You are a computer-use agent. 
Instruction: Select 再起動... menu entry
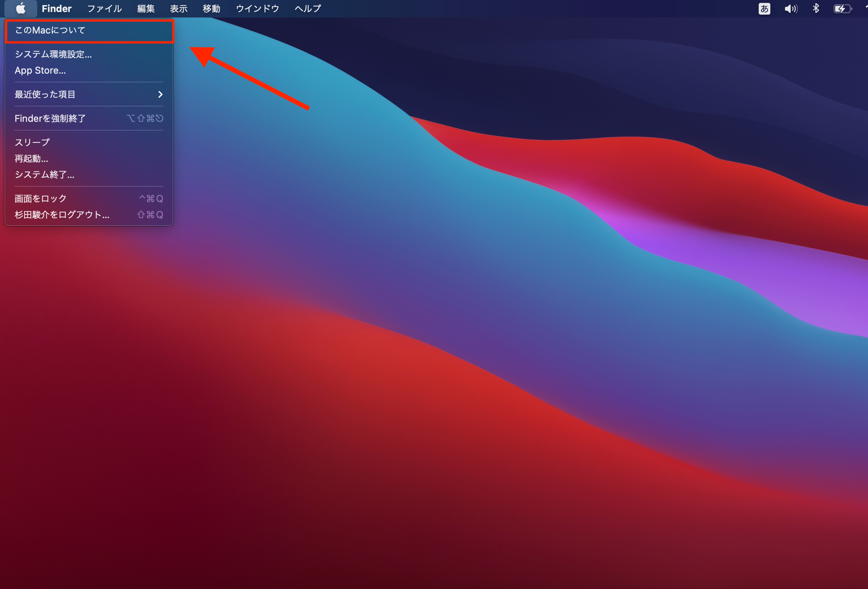pos(31,158)
